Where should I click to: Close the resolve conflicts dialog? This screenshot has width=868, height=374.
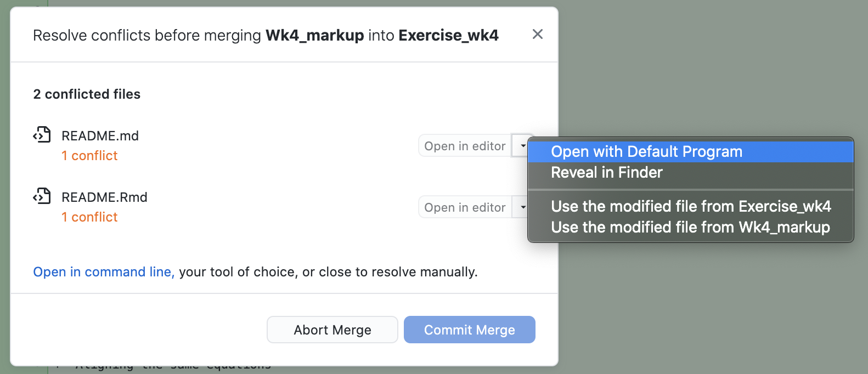pyautogui.click(x=538, y=35)
